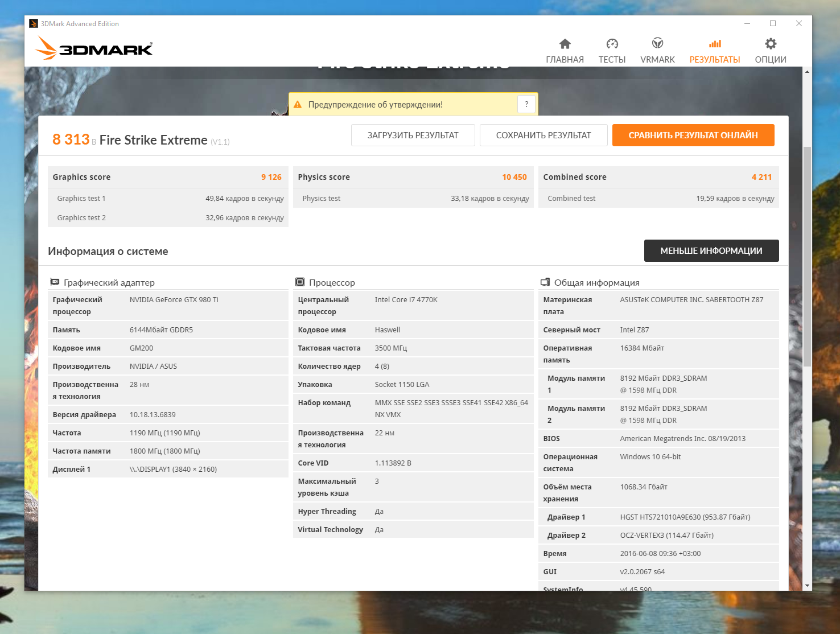This screenshot has height=634, width=840.
Task: Click the Информация о системе heading
Action: point(108,252)
